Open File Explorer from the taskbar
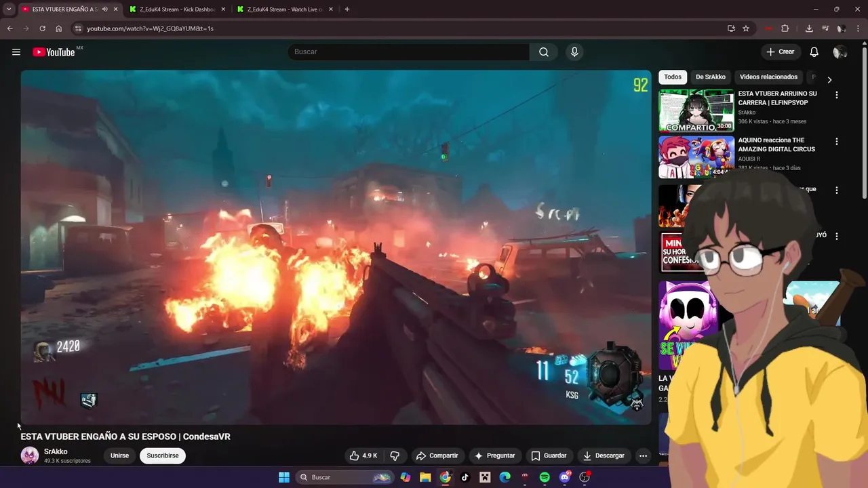This screenshot has width=868, height=488. point(425,477)
